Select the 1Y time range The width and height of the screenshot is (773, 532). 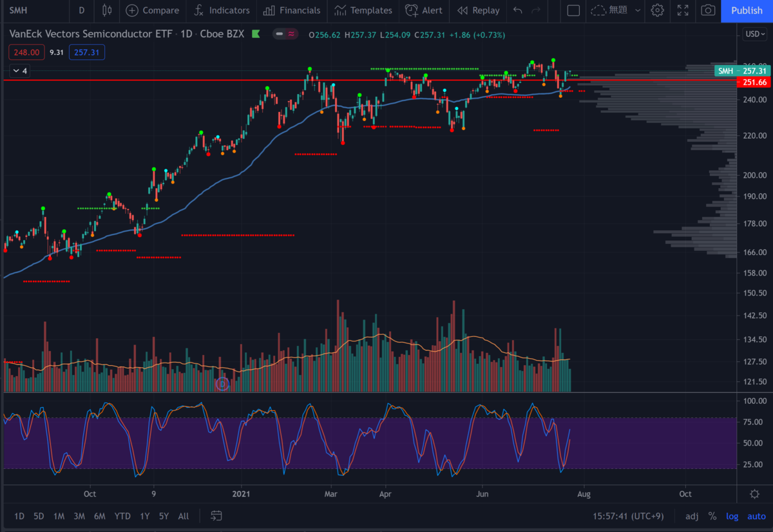click(x=145, y=516)
